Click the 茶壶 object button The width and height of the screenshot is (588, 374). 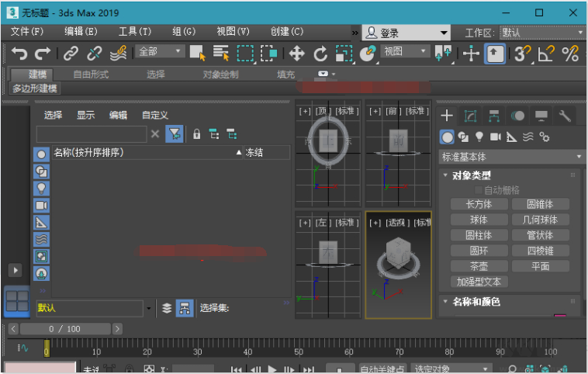coord(479,266)
